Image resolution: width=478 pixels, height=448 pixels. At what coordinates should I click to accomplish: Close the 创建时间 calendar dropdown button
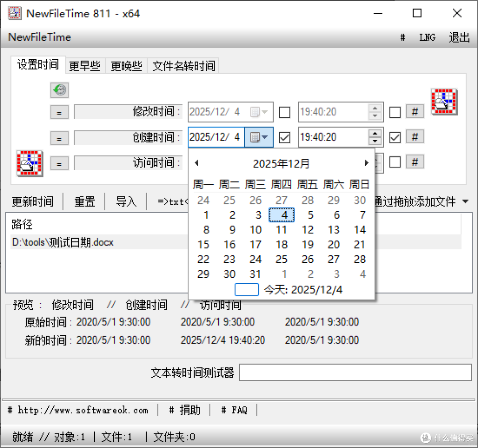click(259, 138)
